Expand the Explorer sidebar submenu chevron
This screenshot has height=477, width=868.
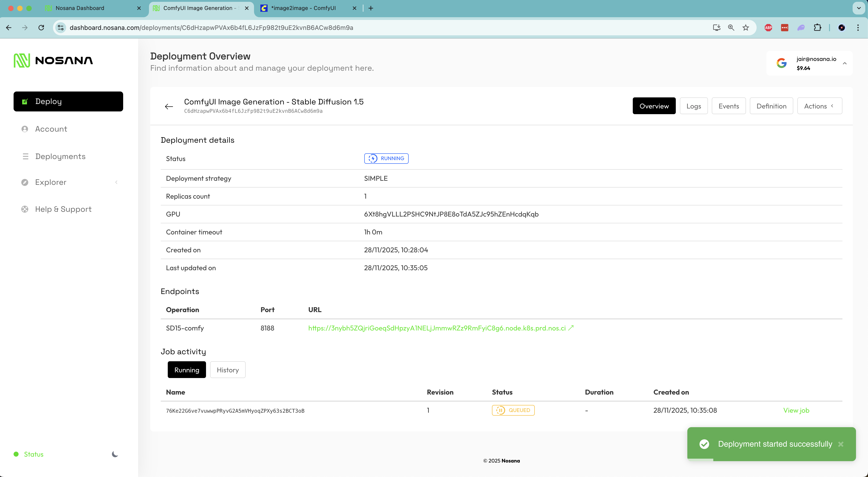point(116,182)
